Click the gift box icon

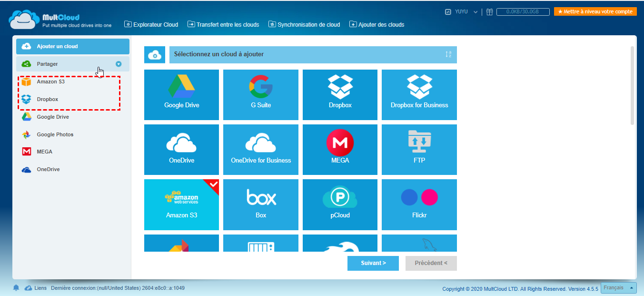point(489,12)
